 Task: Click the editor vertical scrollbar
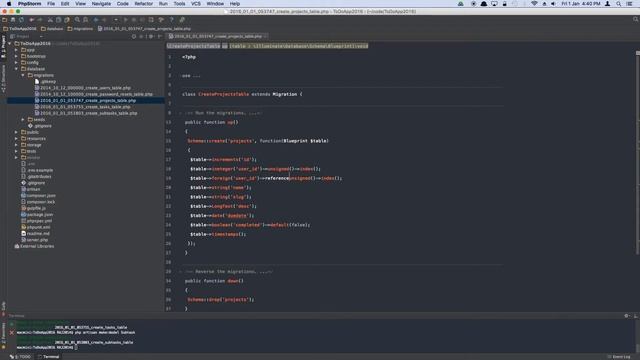638,153
